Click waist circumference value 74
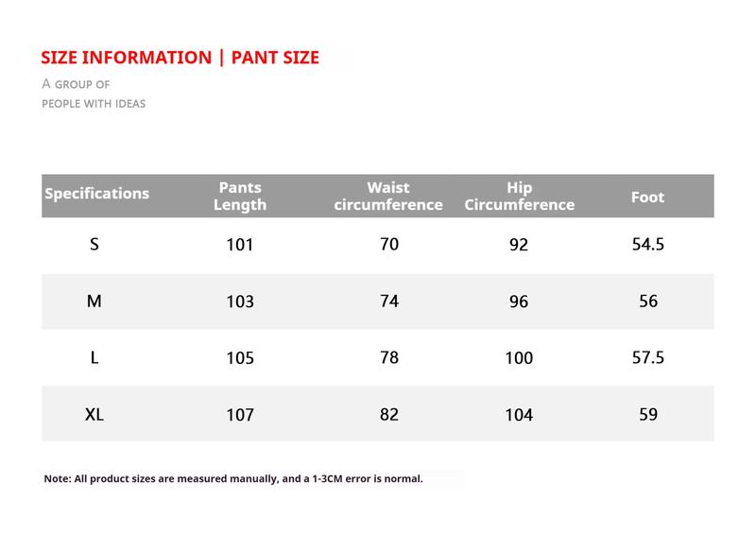Screen dimensions: 756x534 click(388, 301)
